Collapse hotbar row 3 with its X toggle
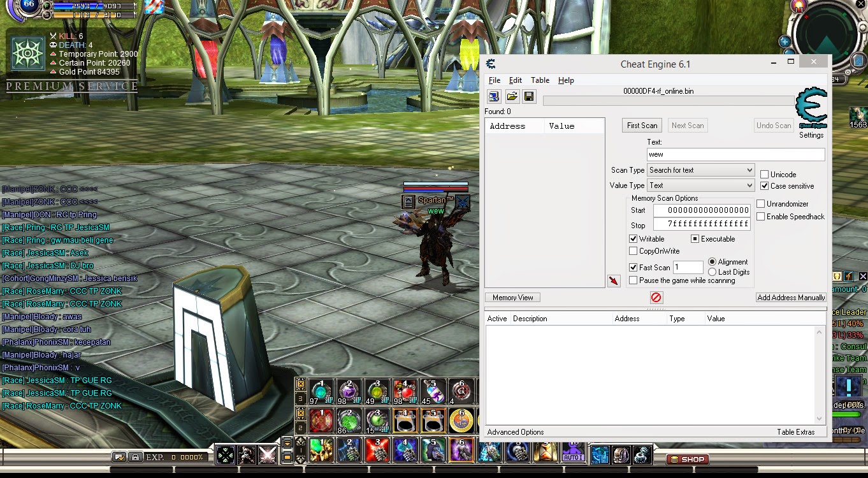 (301, 384)
